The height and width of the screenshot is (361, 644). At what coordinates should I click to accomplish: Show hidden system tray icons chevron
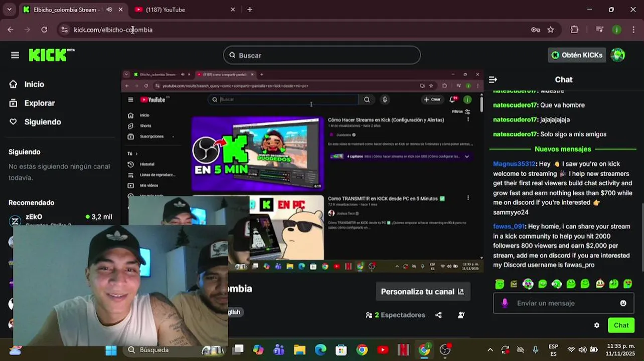[490, 350]
